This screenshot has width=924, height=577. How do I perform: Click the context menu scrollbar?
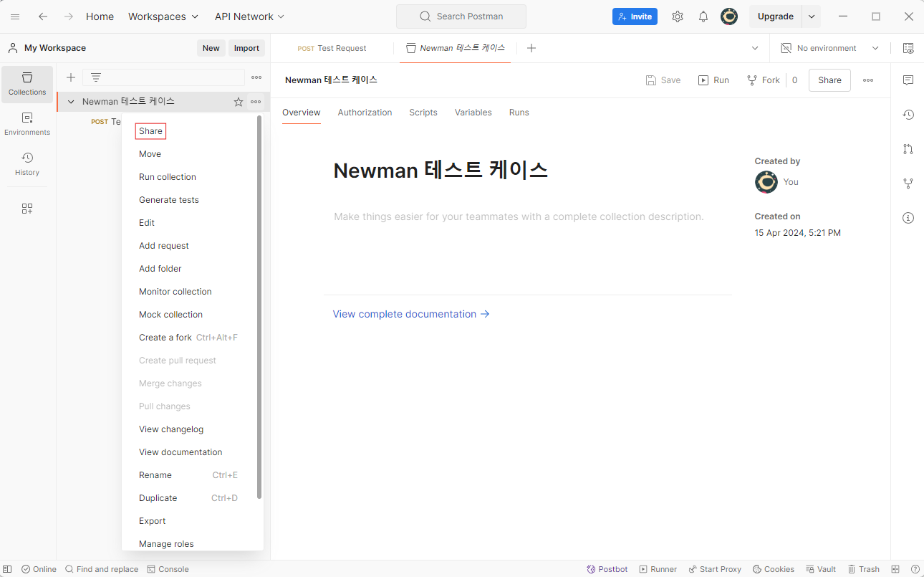(x=259, y=307)
